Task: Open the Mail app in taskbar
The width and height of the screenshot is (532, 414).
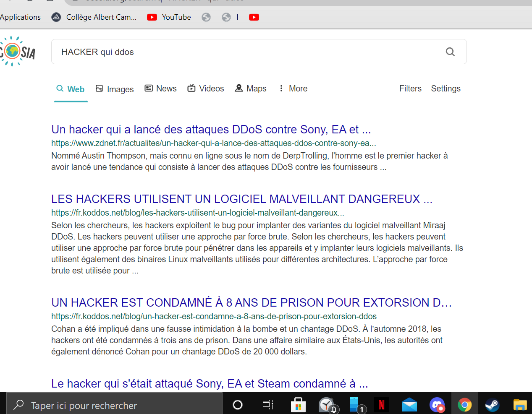Action: click(x=409, y=405)
